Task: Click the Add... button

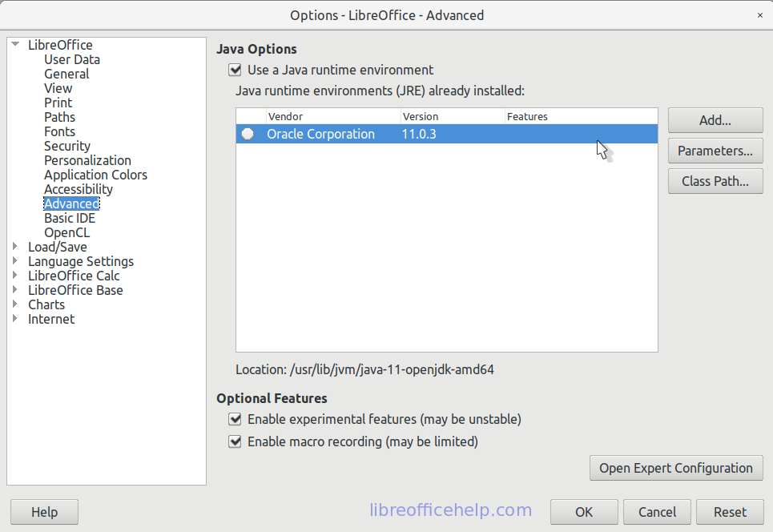Action: pyautogui.click(x=715, y=120)
